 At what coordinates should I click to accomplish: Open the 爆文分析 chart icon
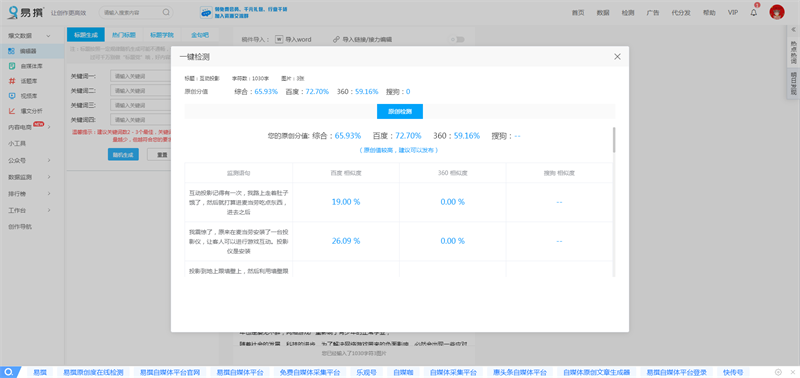point(11,110)
